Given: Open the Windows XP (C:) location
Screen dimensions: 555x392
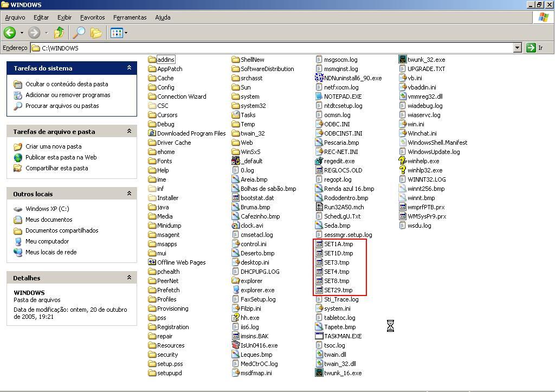Looking at the screenshot, I should 47,209.
